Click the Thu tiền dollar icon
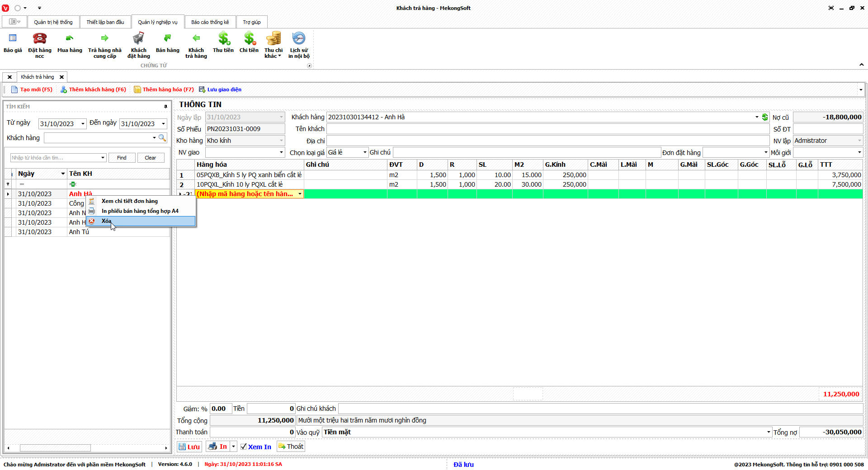 [223, 39]
